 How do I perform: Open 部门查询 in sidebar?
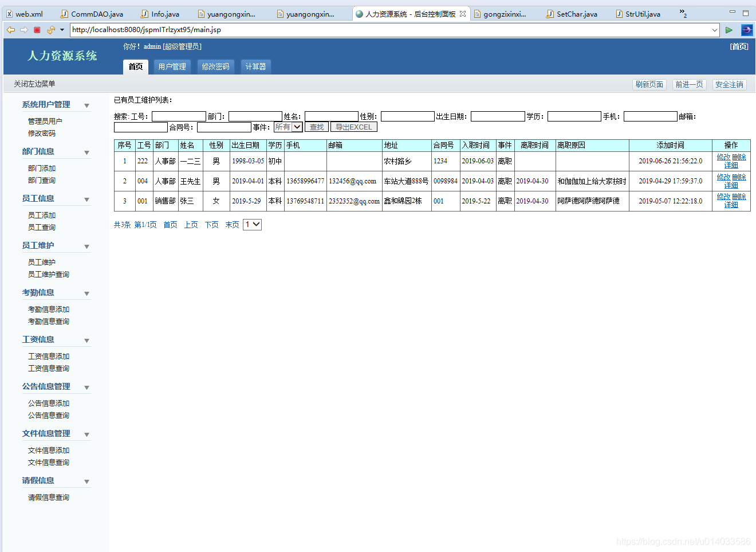tap(42, 181)
